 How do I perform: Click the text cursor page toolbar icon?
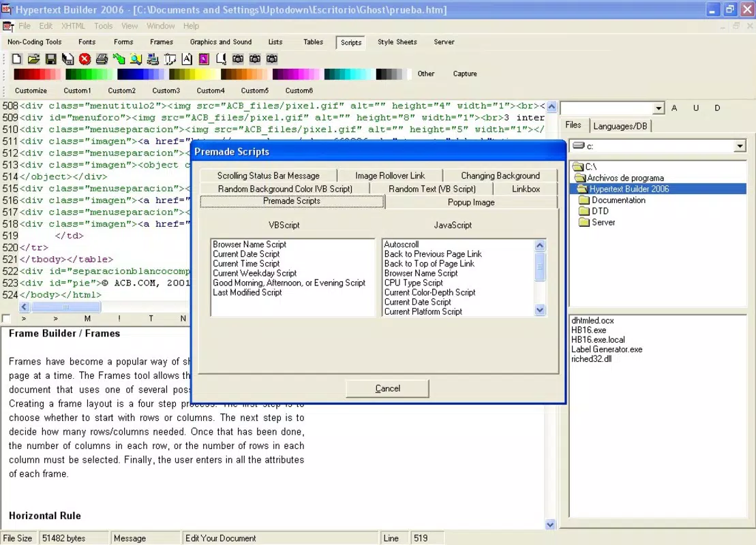pos(170,59)
